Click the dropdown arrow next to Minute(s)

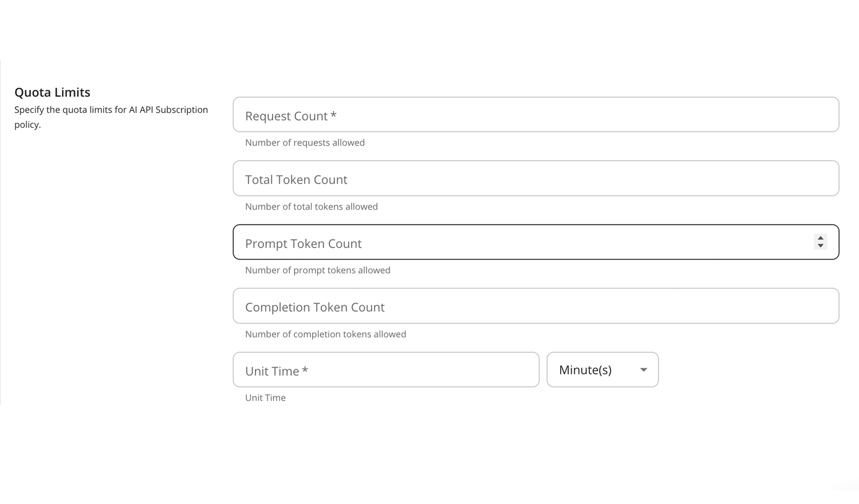[x=643, y=370]
